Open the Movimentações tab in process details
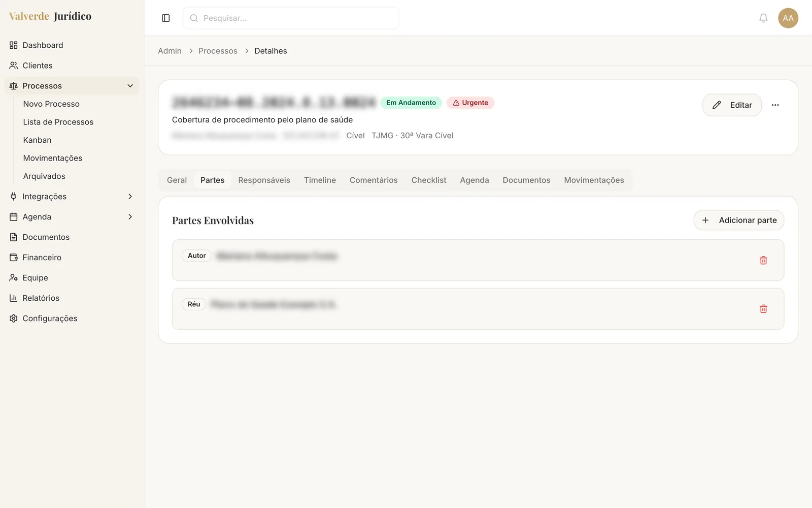The height and width of the screenshot is (508, 812). pyautogui.click(x=594, y=180)
